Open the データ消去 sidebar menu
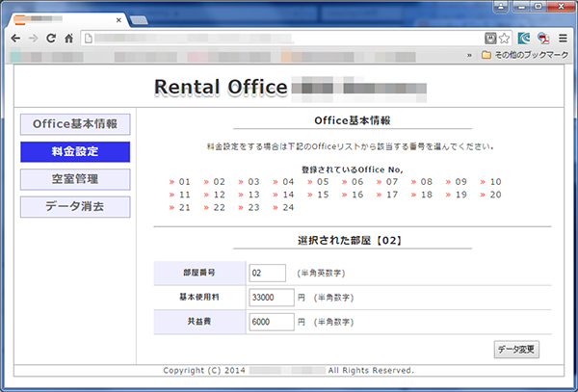The height and width of the screenshot is (392, 578). [x=75, y=207]
